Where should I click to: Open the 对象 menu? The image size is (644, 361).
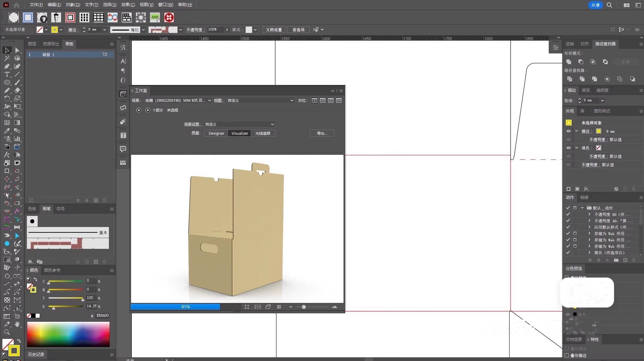pos(73,5)
